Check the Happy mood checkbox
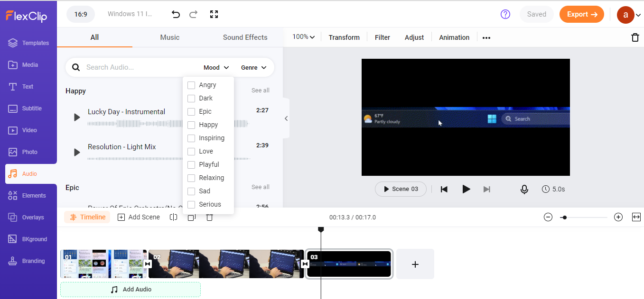The image size is (644, 299). [x=191, y=125]
